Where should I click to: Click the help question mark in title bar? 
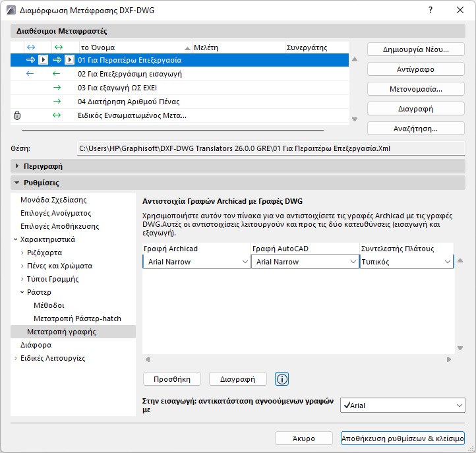[430, 10]
